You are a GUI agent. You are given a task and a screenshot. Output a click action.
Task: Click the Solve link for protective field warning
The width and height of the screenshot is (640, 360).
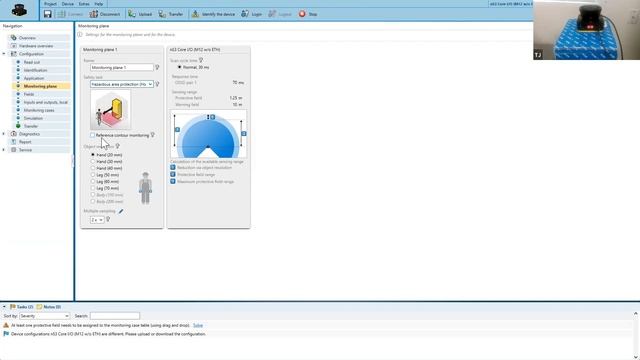tap(198, 325)
